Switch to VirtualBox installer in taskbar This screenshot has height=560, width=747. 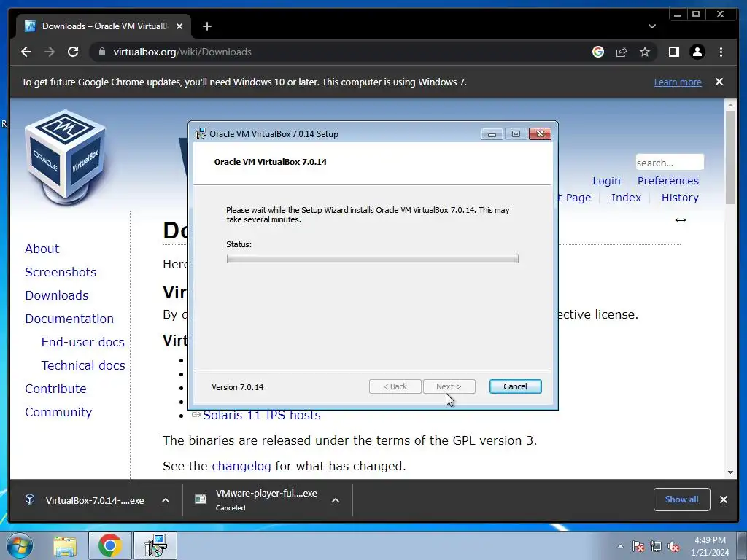(x=155, y=545)
